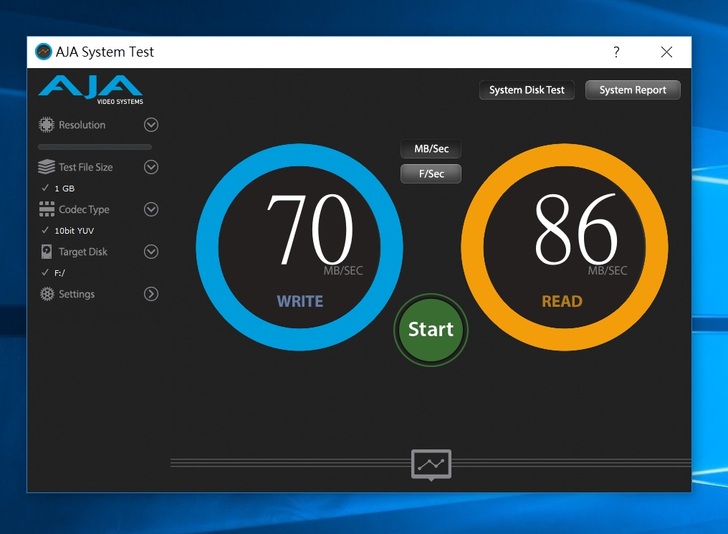This screenshot has width=728, height=534.
Task: Click the Settings label
Action: pyautogui.click(x=77, y=294)
